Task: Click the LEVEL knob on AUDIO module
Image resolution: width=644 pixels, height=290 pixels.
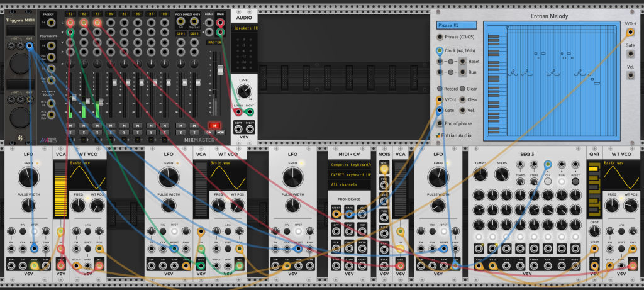Action: coord(245,91)
